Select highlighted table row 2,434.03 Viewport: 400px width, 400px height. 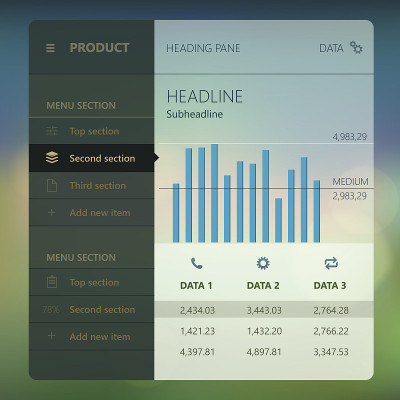coord(264,310)
